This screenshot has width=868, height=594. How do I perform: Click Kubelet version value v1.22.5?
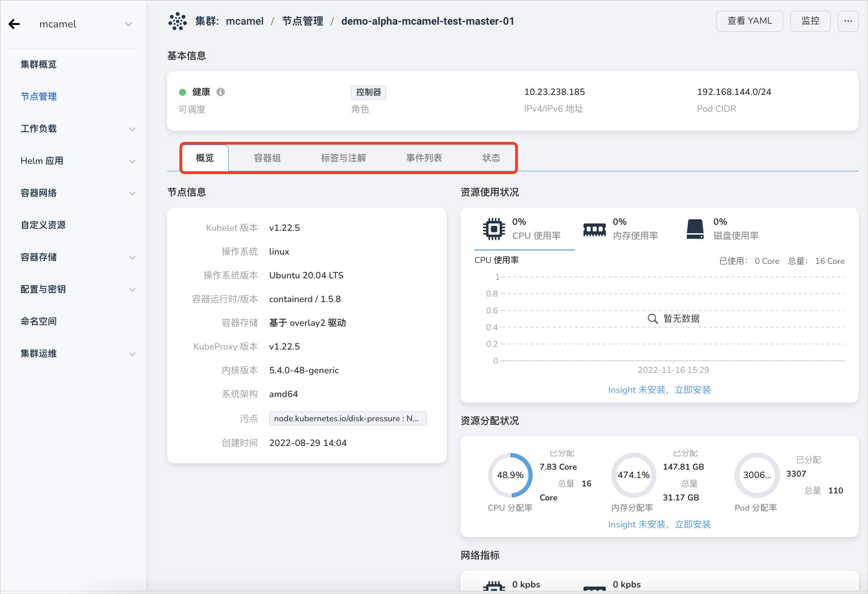(285, 228)
